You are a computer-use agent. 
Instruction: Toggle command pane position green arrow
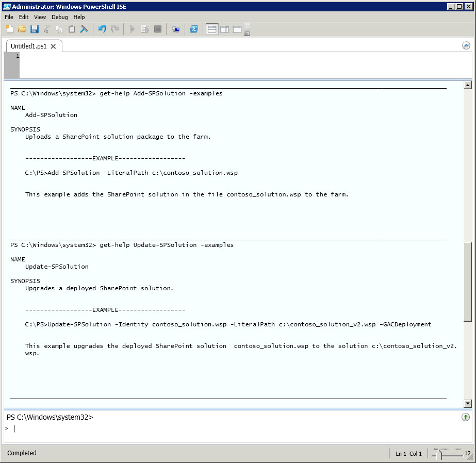click(x=466, y=417)
